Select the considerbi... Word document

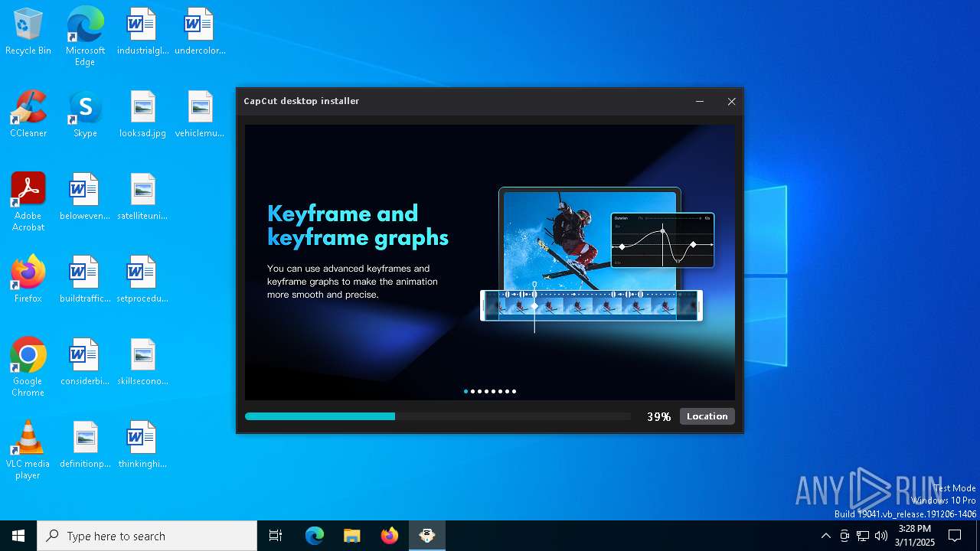tap(85, 363)
